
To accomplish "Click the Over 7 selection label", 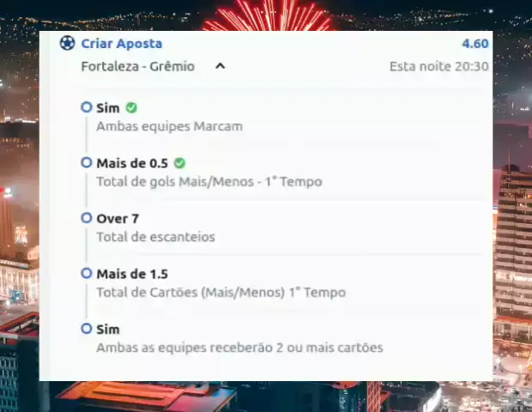I will (118, 219).
